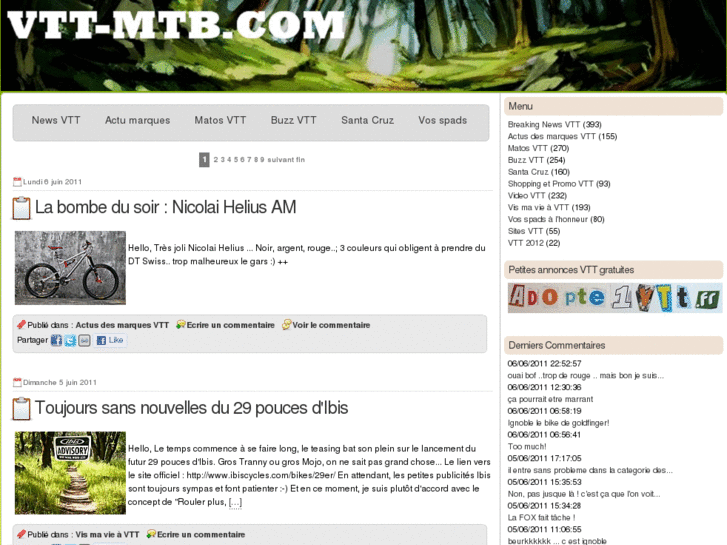This screenshot has height=545, width=727.
Task: Open comment 'il entre sans probleme dans la categorie'
Action: (590, 470)
